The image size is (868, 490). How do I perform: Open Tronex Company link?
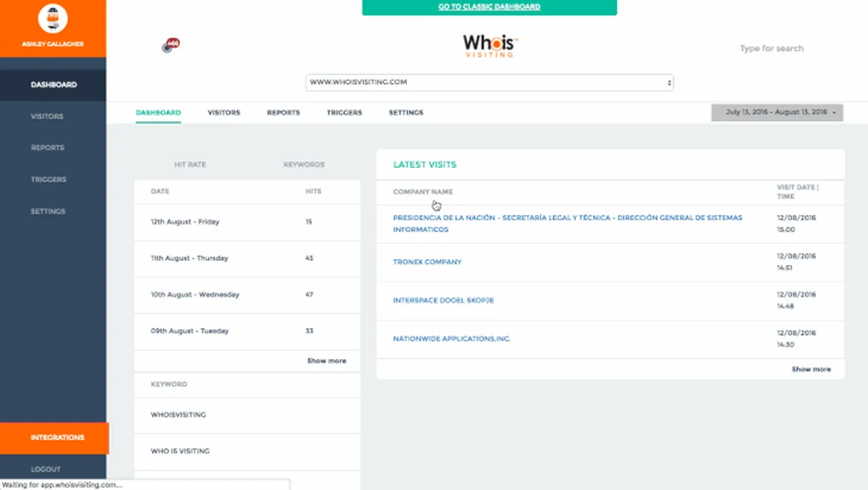pyautogui.click(x=427, y=262)
